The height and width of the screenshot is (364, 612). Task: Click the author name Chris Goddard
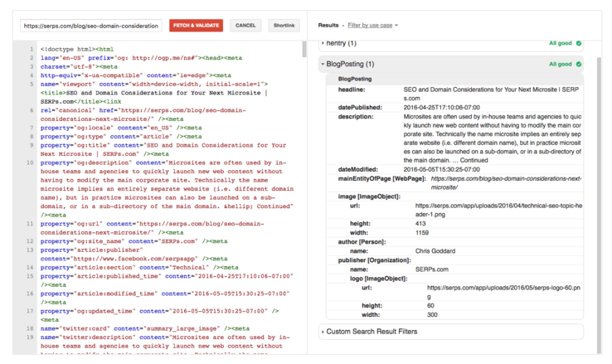[x=435, y=251]
